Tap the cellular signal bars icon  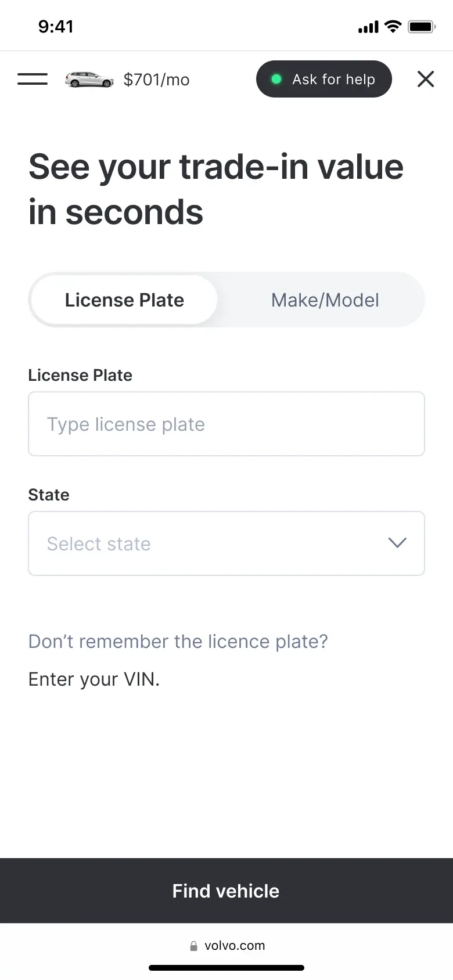coord(368,27)
